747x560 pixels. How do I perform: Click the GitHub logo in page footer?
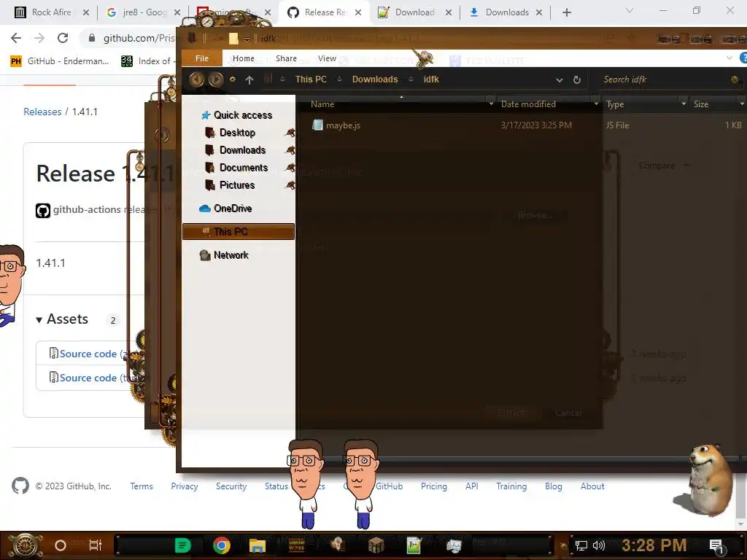20,486
